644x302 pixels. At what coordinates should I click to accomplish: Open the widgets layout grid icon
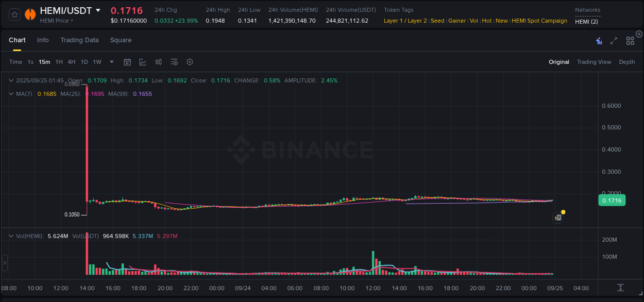click(x=630, y=40)
